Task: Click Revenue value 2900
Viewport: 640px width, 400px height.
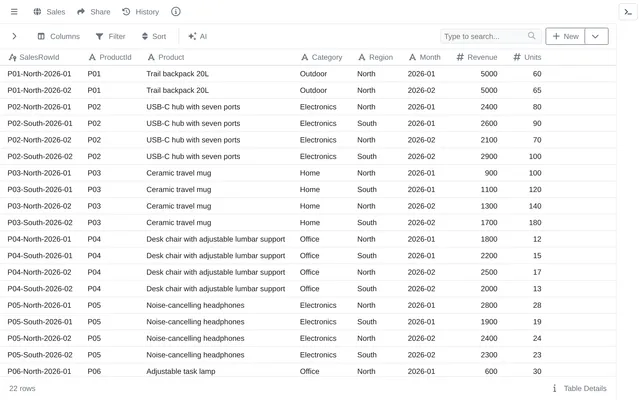Action: (489, 156)
